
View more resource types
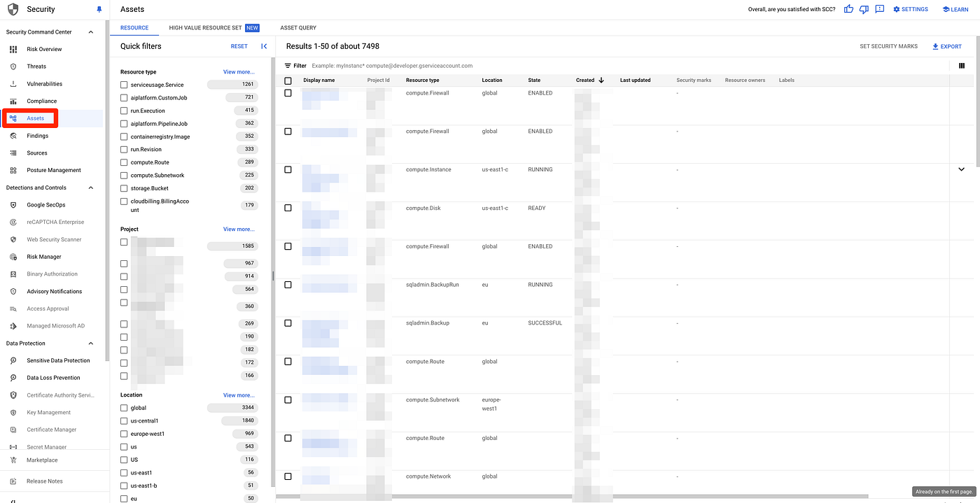tap(239, 72)
